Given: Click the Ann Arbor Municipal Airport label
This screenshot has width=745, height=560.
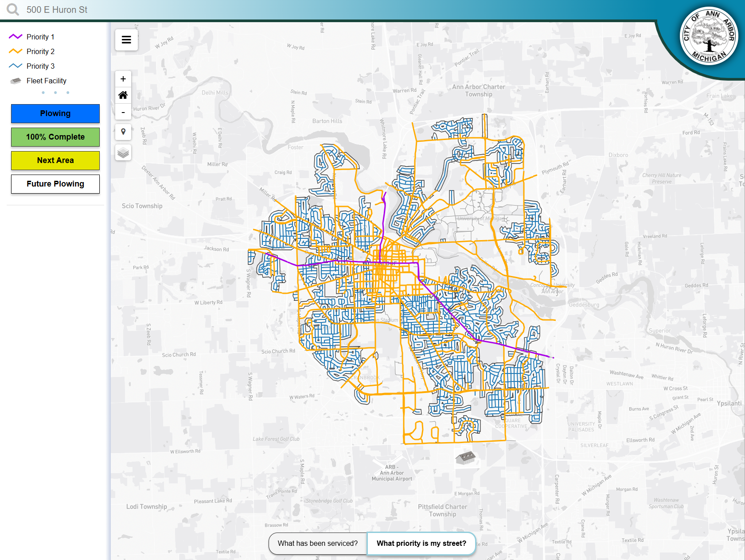Looking at the screenshot, I should tap(392, 473).
